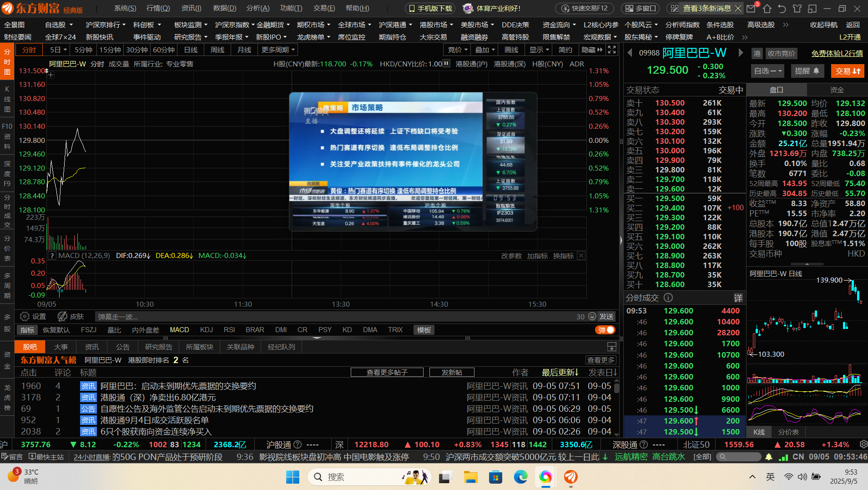
Task: Close the 查看3条新消息 notification
Action: (738, 8)
